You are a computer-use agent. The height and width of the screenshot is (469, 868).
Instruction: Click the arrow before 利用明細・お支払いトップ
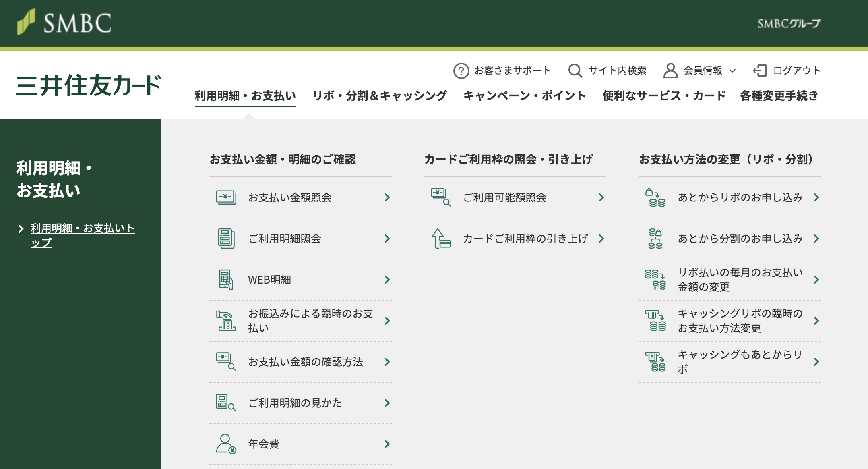coord(21,229)
